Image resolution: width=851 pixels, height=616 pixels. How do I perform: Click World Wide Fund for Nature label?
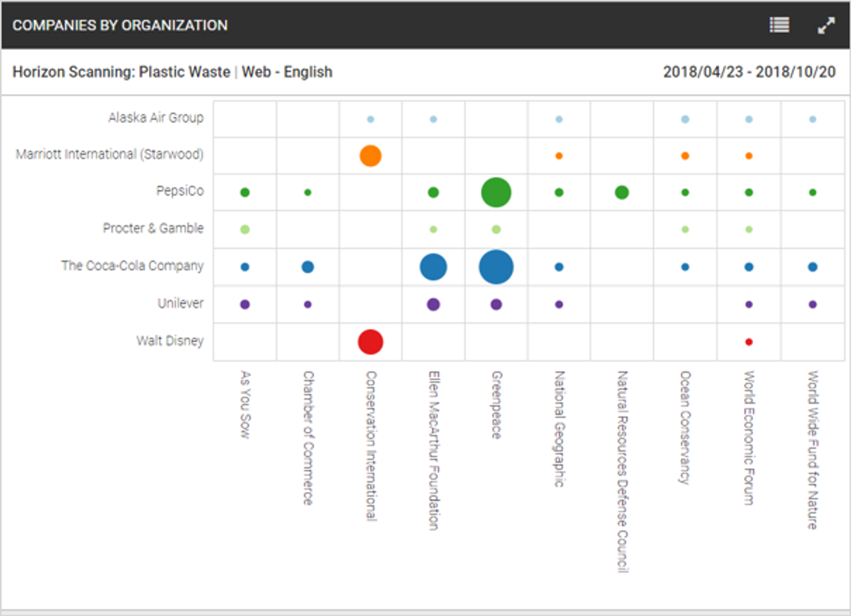[813, 450]
